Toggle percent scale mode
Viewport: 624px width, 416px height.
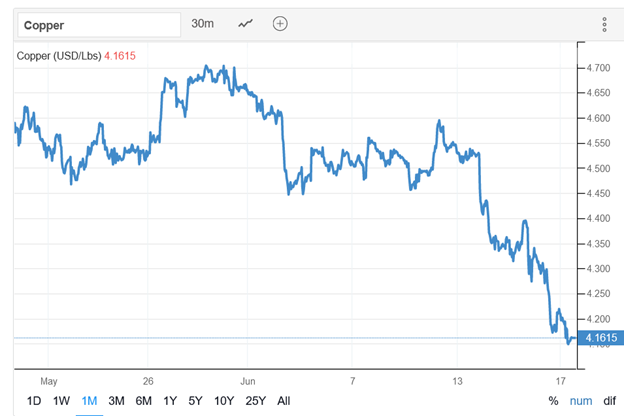tap(553, 401)
